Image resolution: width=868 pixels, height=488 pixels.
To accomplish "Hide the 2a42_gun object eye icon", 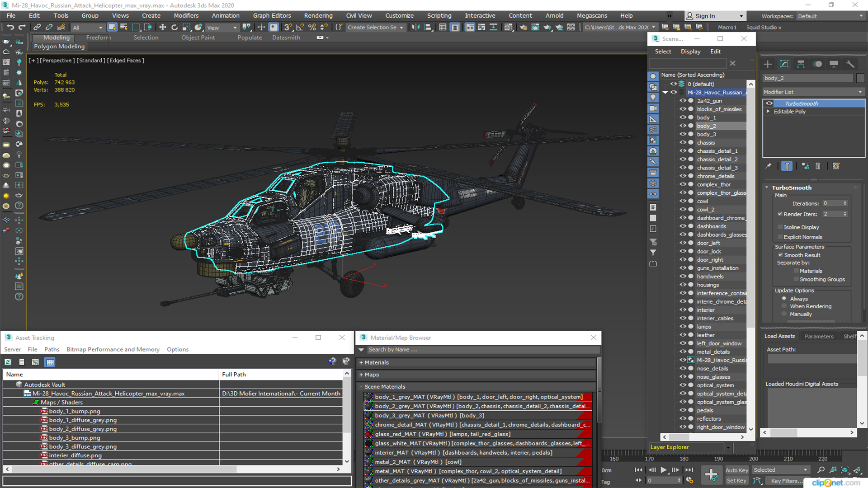I will 683,101.
